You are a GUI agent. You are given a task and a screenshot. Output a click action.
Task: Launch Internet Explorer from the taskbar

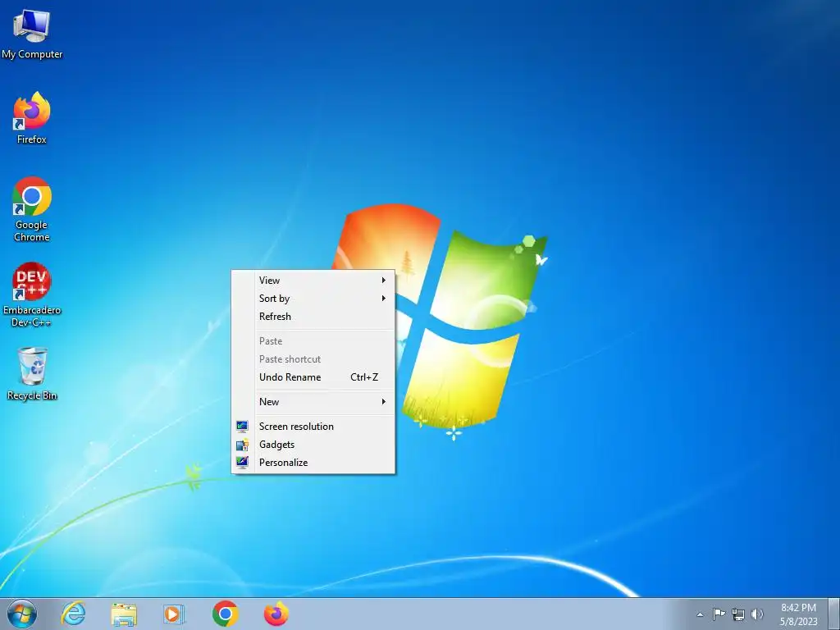[73, 614]
